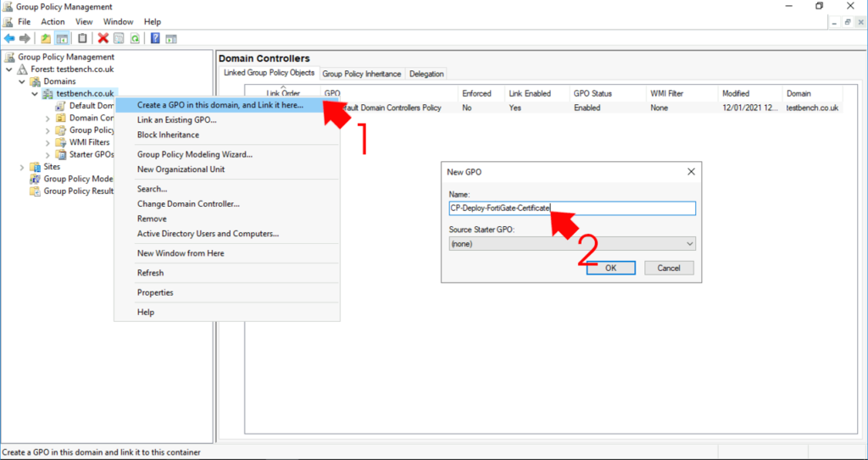Open Help via blue question mark icon
The width and height of the screenshot is (868, 460).
point(155,38)
